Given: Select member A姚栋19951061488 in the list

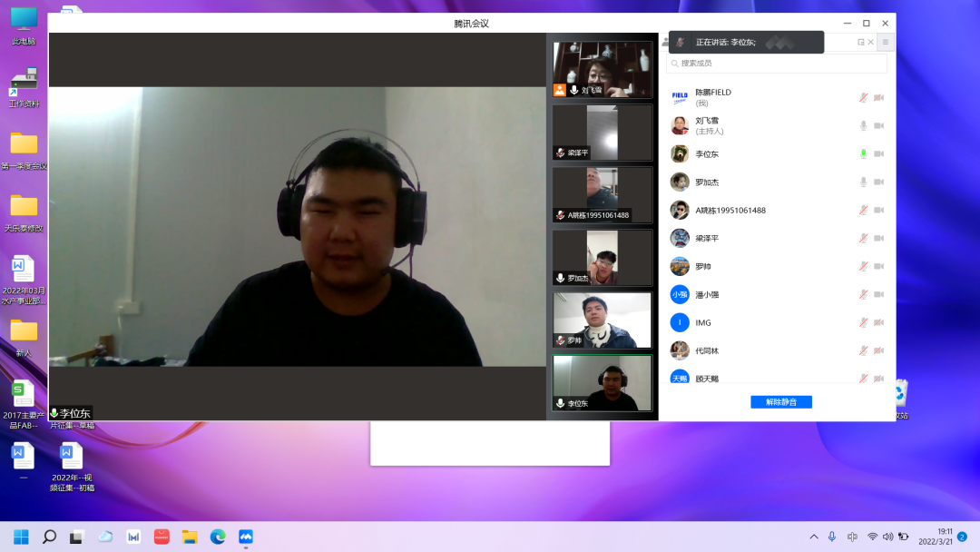Looking at the screenshot, I should tap(776, 210).
